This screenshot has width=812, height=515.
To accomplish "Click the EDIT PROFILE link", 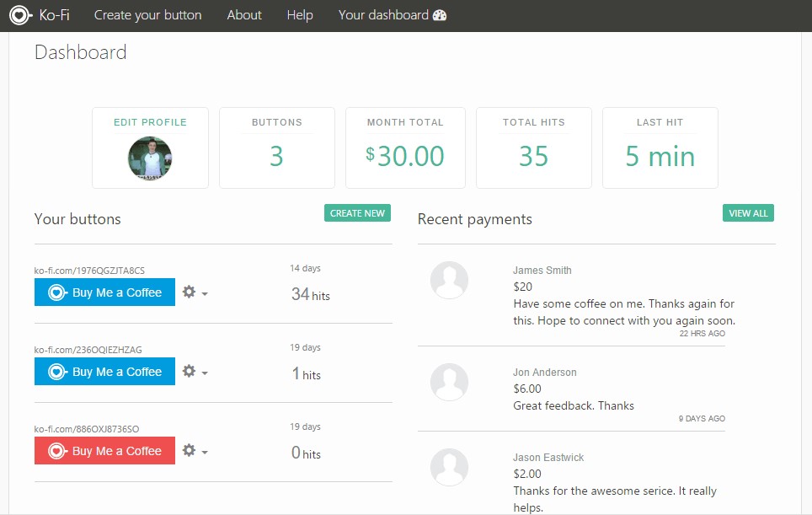I will (x=150, y=122).
